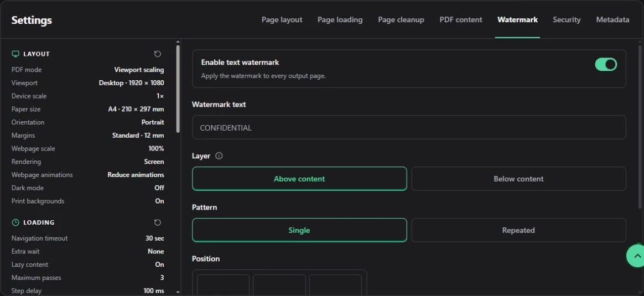Turn off the Enable text watermark switch
Screen dimensions: 644x296
606,64
